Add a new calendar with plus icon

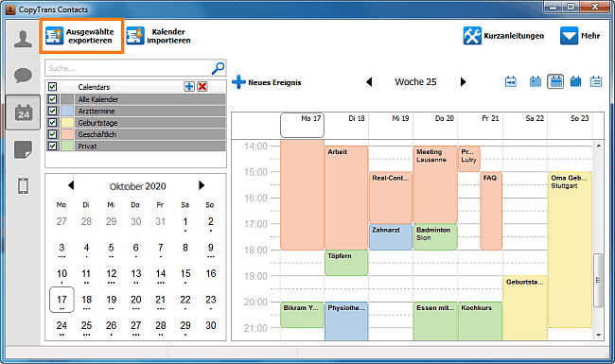(x=189, y=87)
